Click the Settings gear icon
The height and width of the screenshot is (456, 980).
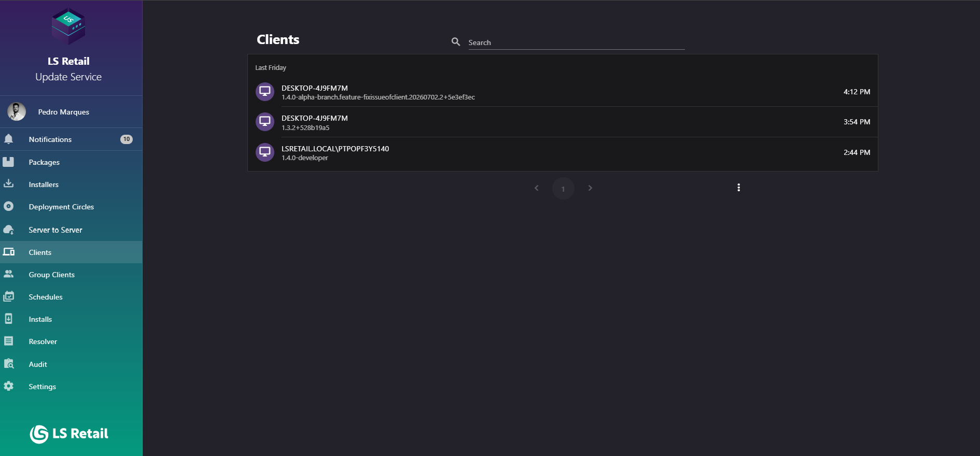[x=9, y=386]
